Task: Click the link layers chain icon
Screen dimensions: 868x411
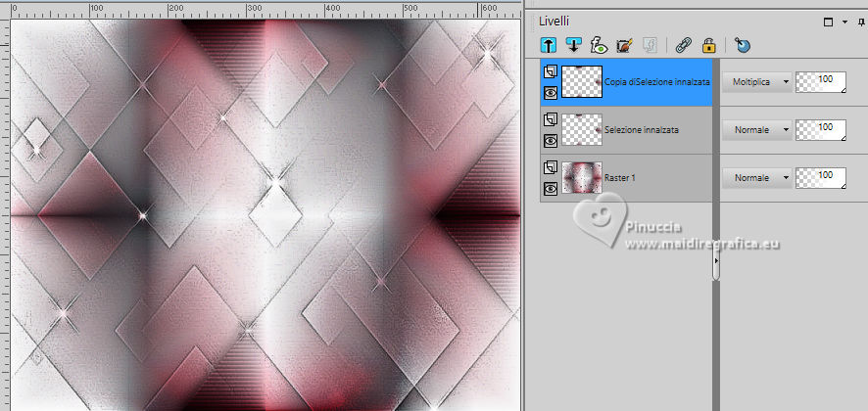Action: coord(684,45)
